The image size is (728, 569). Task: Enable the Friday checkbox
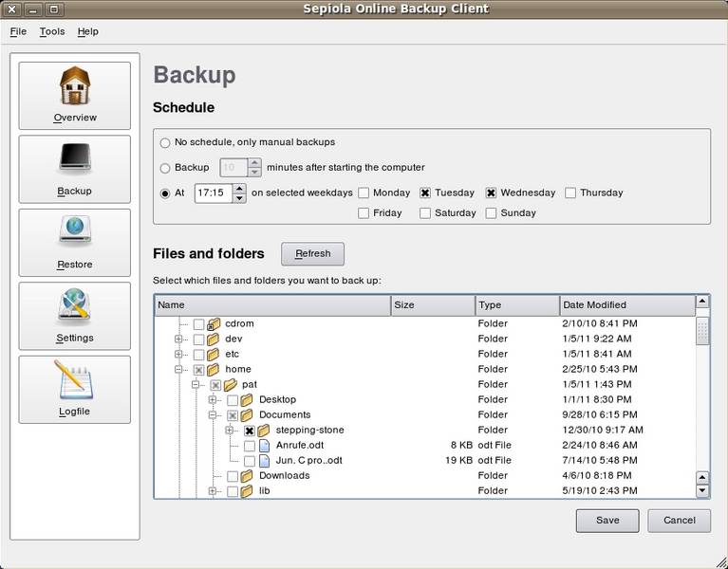tap(364, 213)
